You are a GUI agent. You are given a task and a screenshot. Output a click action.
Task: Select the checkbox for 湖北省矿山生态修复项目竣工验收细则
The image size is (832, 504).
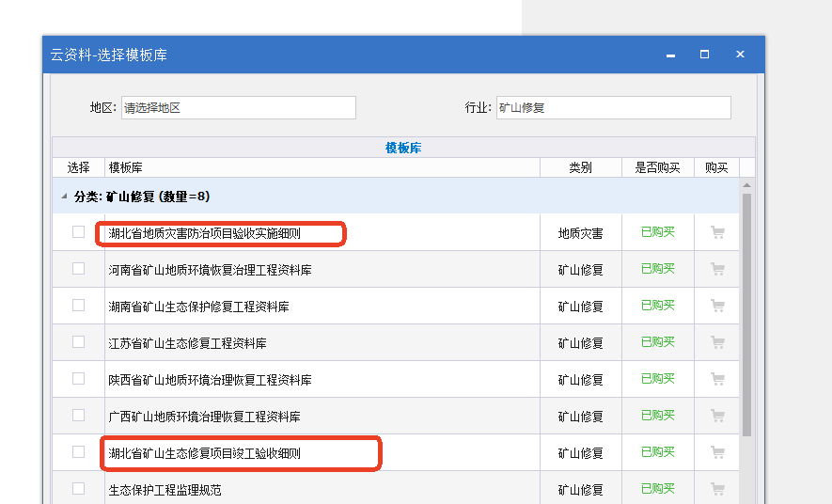tap(78, 452)
